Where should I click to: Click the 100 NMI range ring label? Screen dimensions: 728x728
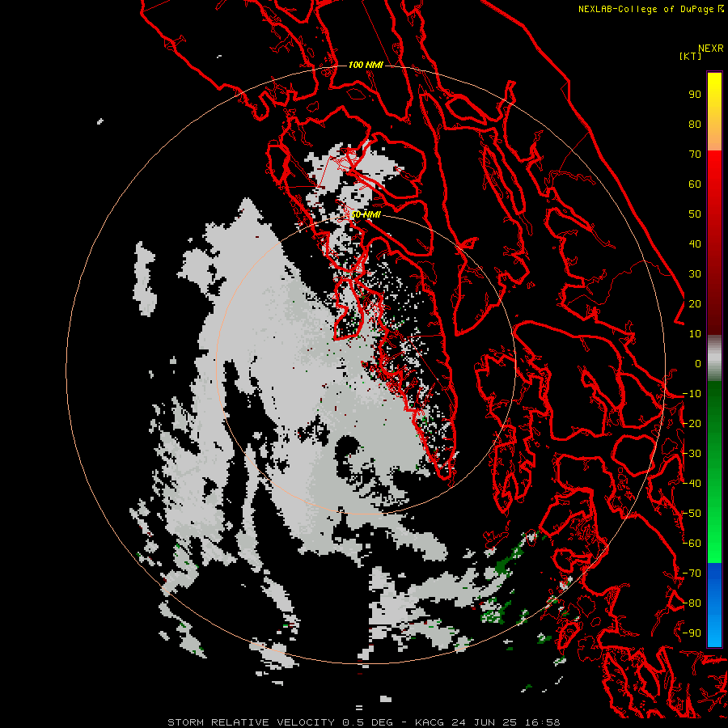click(366, 65)
